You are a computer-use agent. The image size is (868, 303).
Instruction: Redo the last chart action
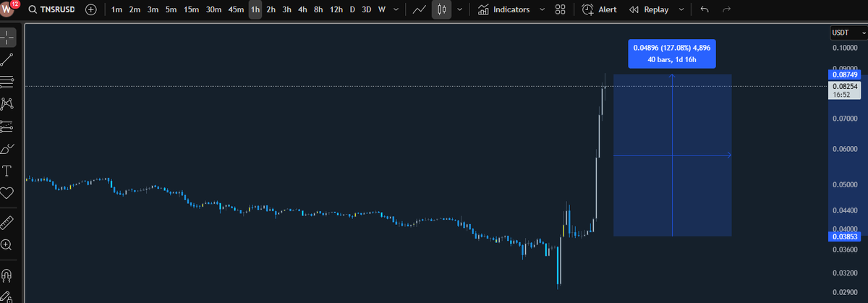[726, 10]
